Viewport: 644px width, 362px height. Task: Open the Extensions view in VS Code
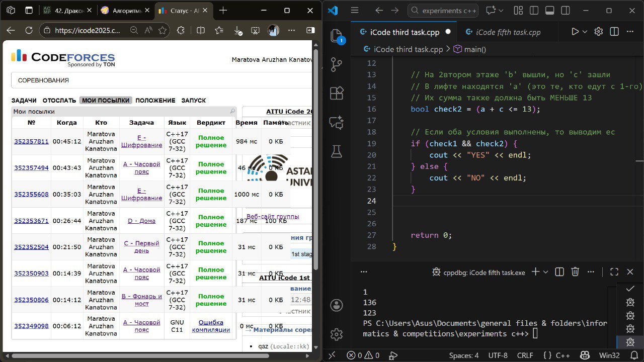pyautogui.click(x=336, y=94)
